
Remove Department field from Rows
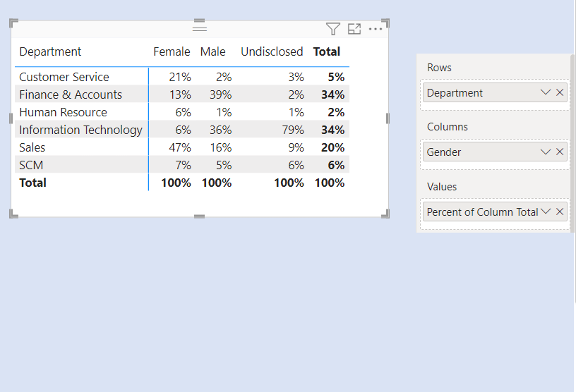point(560,92)
